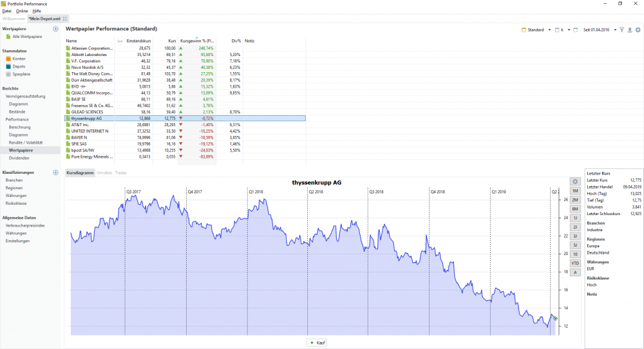Click the column width icon beside Name
The width and height of the screenshot is (644, 349).
pos(120,41)
